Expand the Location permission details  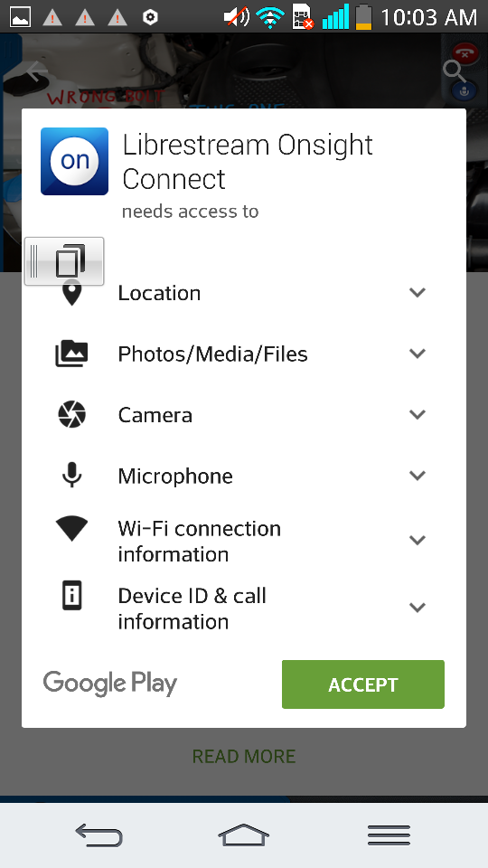(418, 292)
